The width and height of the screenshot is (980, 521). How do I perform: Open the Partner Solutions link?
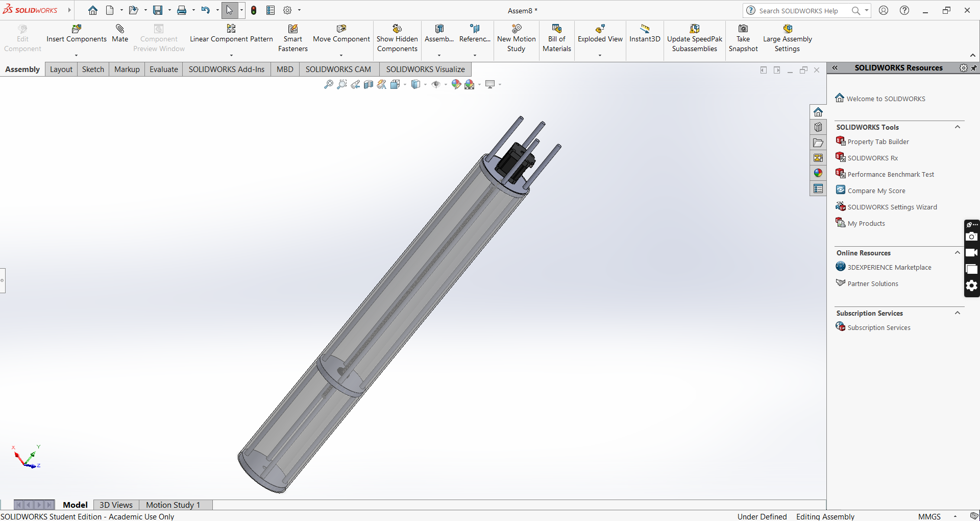point(873,283)
